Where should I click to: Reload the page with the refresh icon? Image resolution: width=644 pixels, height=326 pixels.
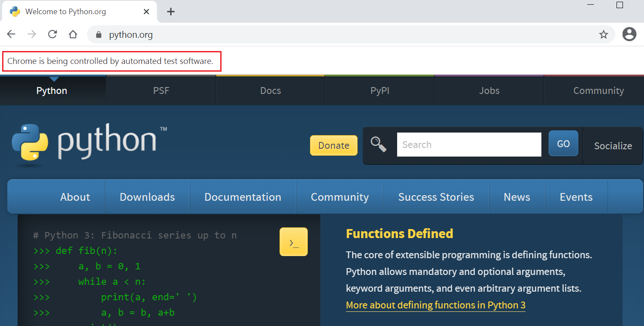click(x=52, y=34)
